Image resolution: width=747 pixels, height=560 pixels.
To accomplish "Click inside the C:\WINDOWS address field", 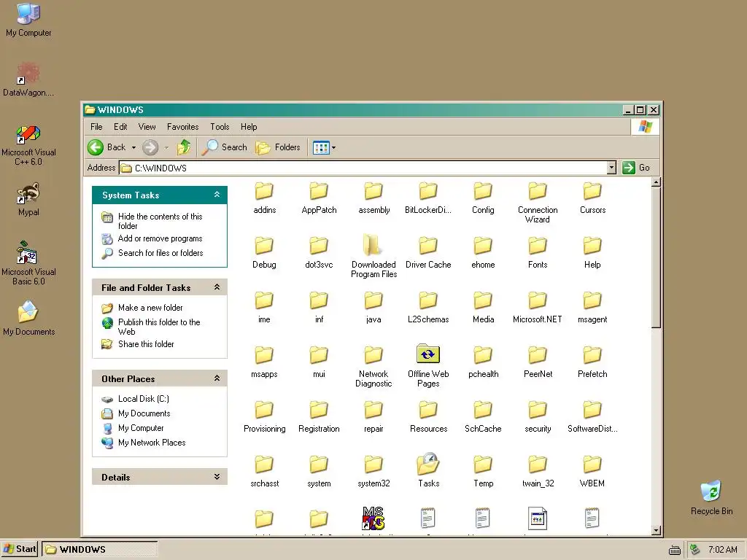I will 363,168.
